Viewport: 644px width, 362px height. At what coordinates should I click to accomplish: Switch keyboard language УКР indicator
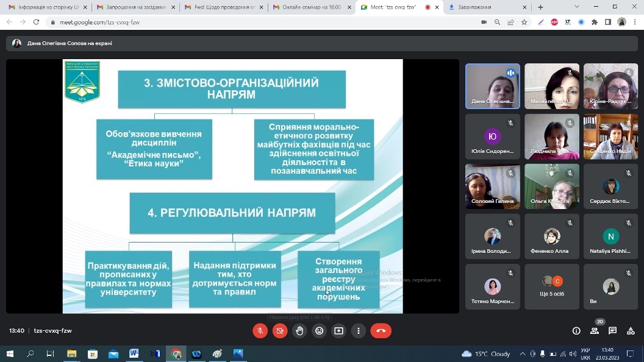[x=585, y=354]
